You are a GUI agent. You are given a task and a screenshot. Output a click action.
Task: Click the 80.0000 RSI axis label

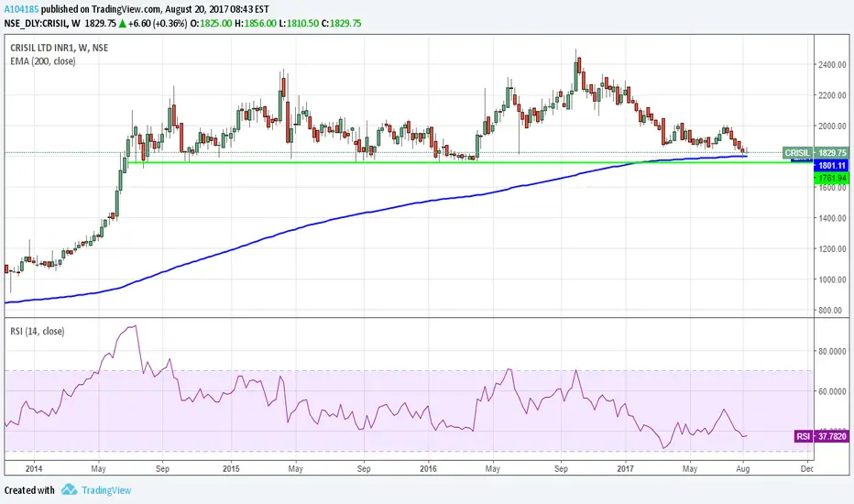click(x=832, y=352)
